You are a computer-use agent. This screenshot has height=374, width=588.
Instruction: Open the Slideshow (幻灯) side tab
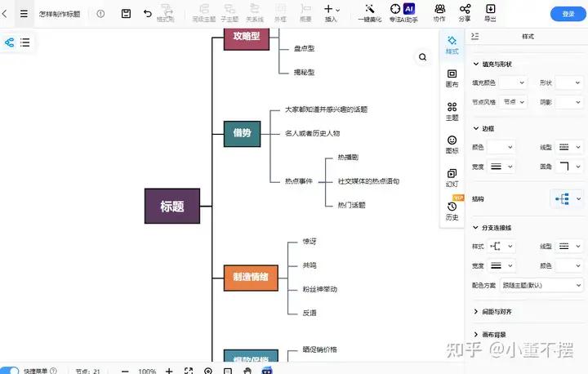(452, 178)
